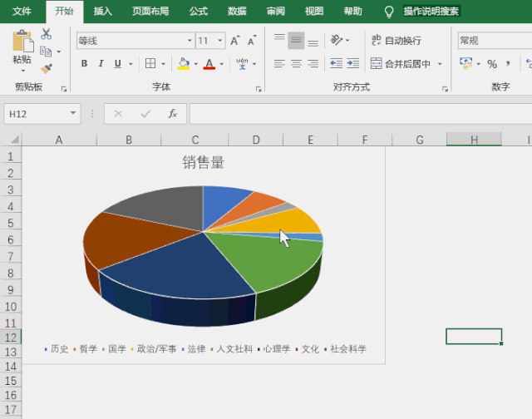Click 合并后居中 merge and center button
This screenshot has width=532, height=419.
pyautogui.click(x=401, y=63)
